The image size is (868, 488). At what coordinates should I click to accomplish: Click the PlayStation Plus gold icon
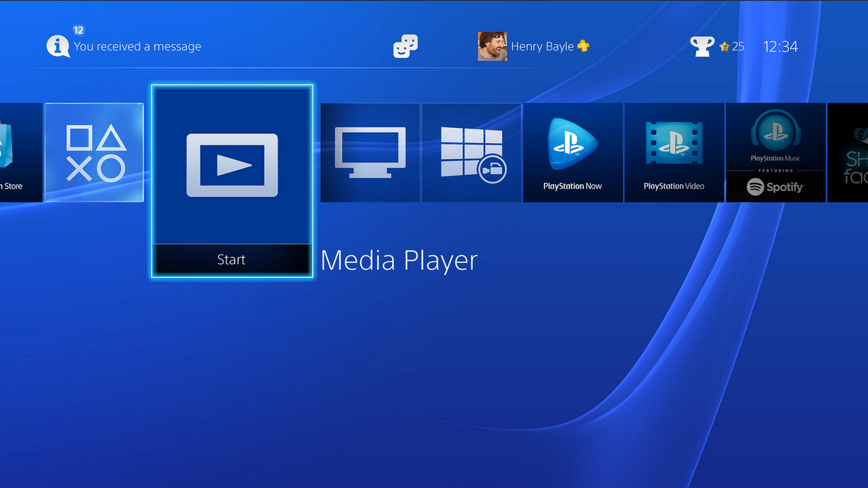[583, 46]
